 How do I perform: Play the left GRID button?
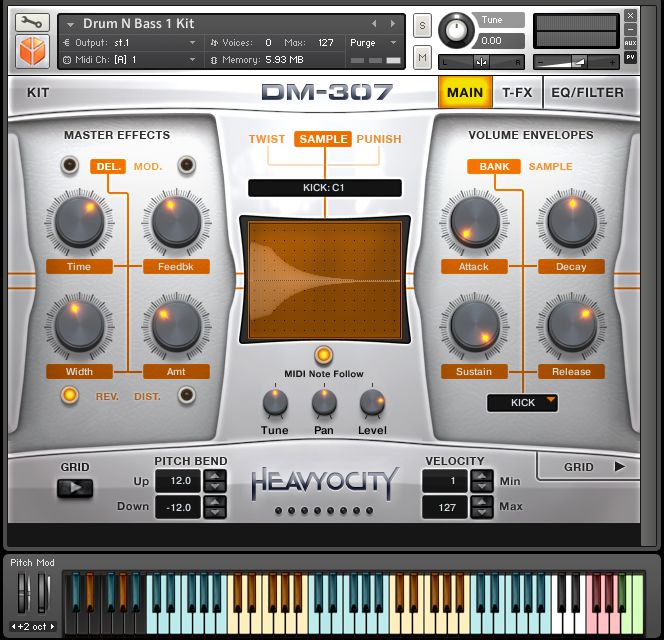point(75,488)
